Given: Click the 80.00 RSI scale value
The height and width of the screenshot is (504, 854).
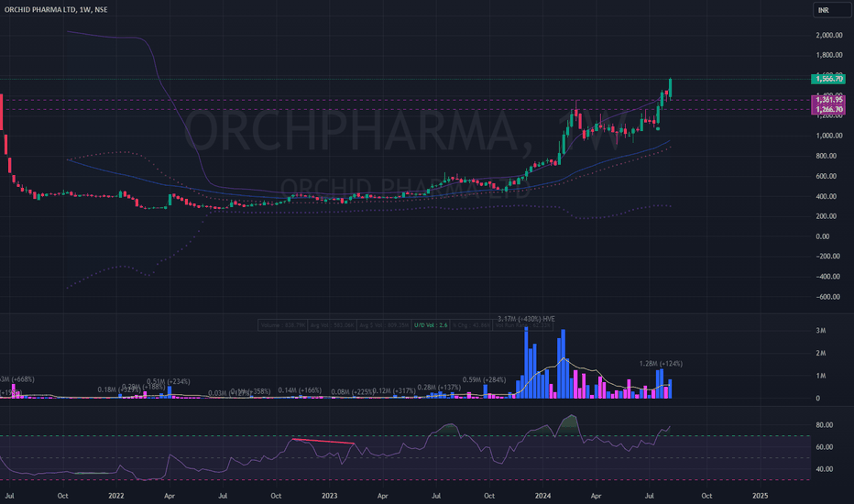Looking at the screenshot, I should click(824, 425).
